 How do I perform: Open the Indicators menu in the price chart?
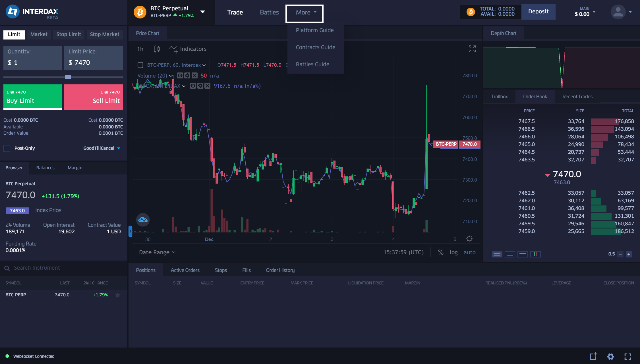pyautogui.click(x=188, y=49)
